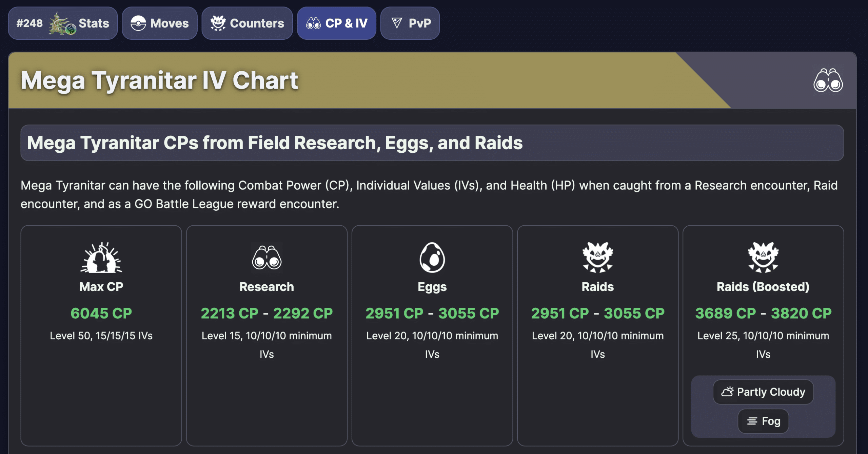Click the 6045 CP max value
Viewport: 868px width, 454px height.
pyautogui.click(x=101, y=313)
